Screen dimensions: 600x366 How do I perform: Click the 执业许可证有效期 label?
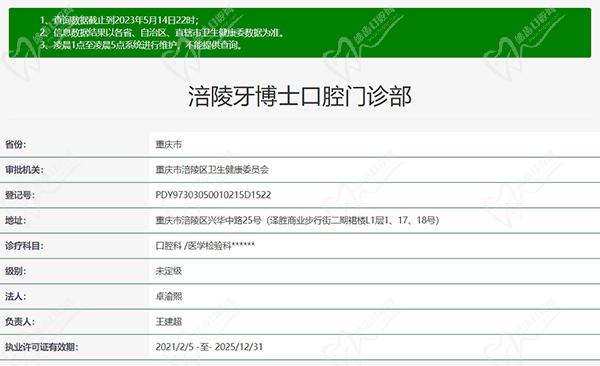pos(41,347)
